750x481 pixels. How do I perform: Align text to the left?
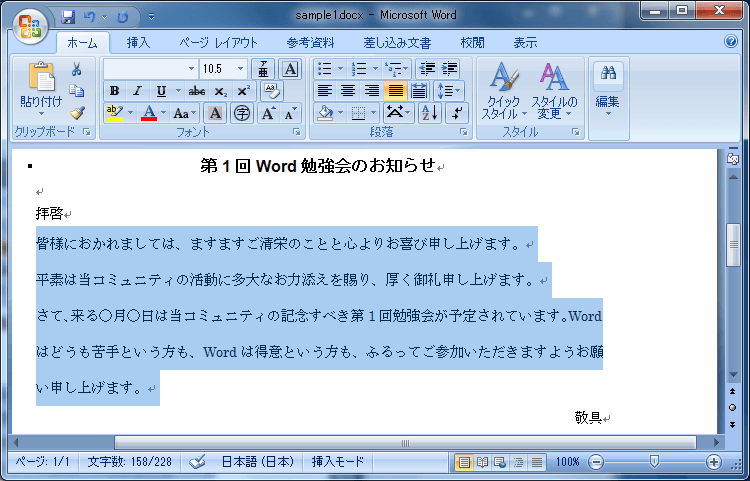tap(325, 91)
